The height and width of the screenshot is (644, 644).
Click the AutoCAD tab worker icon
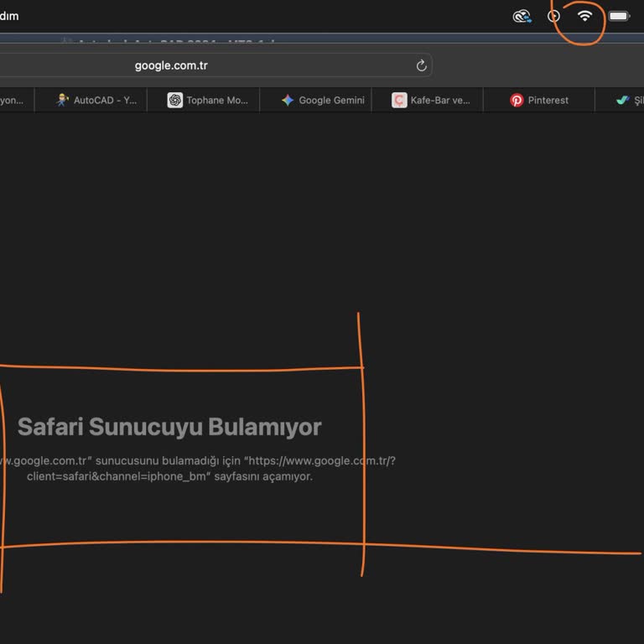tap(62, 101)
